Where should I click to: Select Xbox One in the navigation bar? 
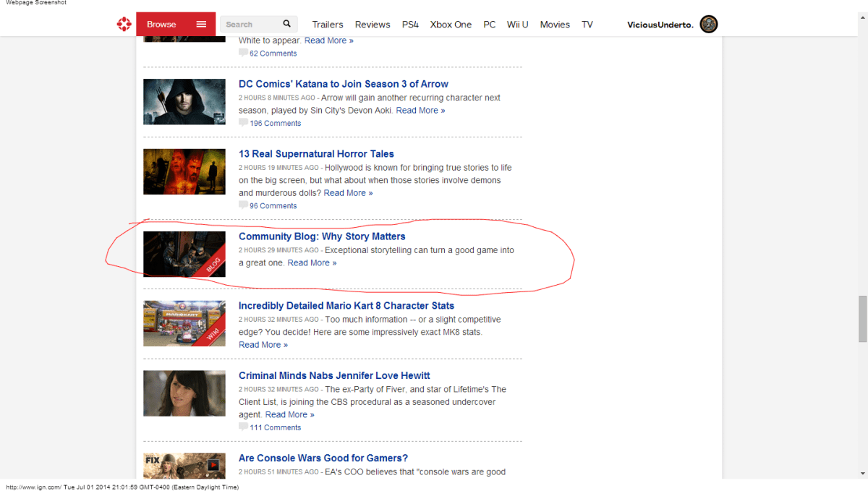(451, 25)
